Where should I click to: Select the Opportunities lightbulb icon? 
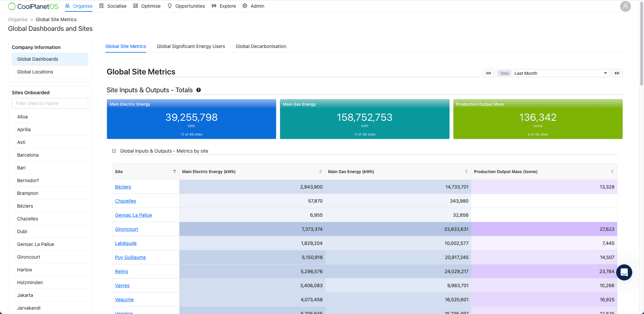tap(169, 6)
